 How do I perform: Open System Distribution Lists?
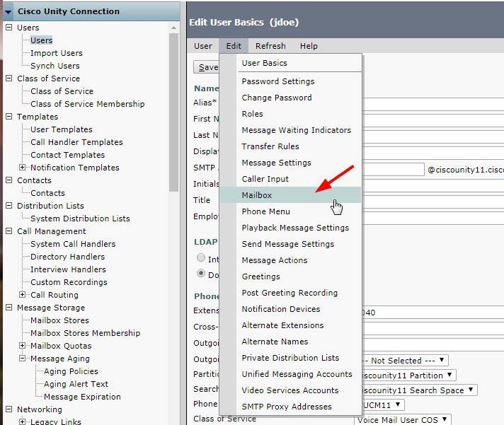click(x=80, y=219)
